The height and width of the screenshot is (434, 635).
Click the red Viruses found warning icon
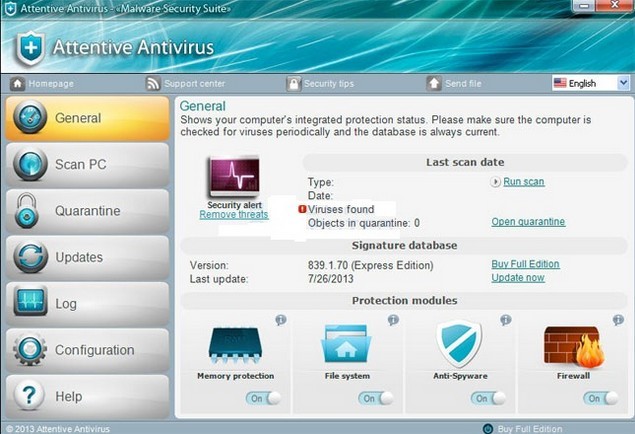tap(302, 209)
